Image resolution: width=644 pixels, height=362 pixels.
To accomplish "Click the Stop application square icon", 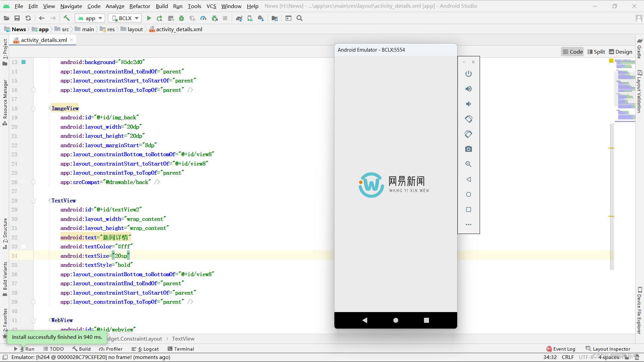I will 226,18.
